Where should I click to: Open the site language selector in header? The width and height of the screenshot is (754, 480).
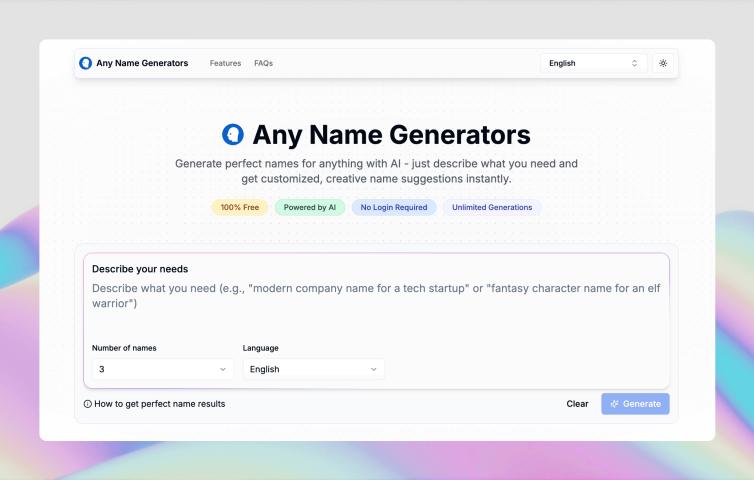click(x=593, y=63)
